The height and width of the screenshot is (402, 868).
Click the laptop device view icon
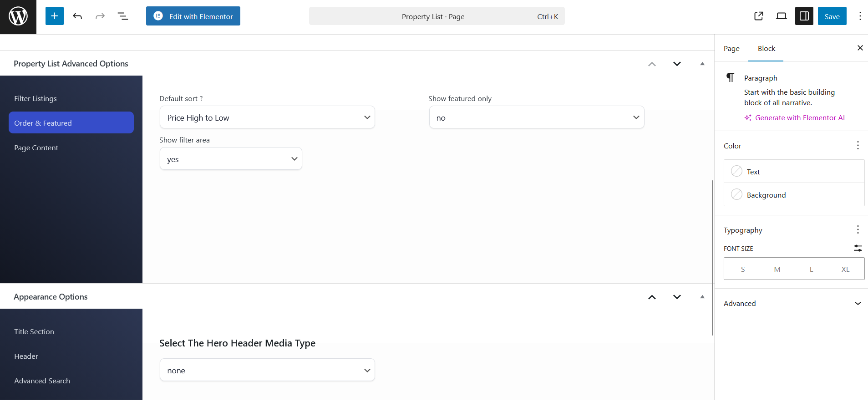(781, 16)
